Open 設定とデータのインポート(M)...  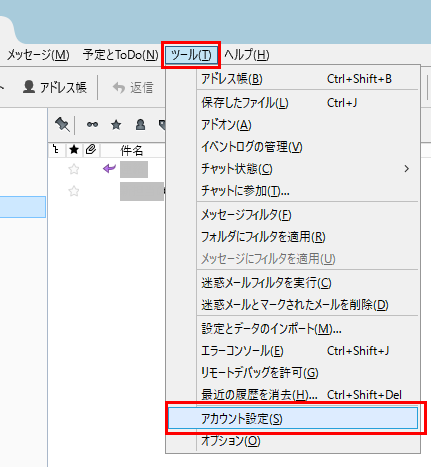(292, 329)
